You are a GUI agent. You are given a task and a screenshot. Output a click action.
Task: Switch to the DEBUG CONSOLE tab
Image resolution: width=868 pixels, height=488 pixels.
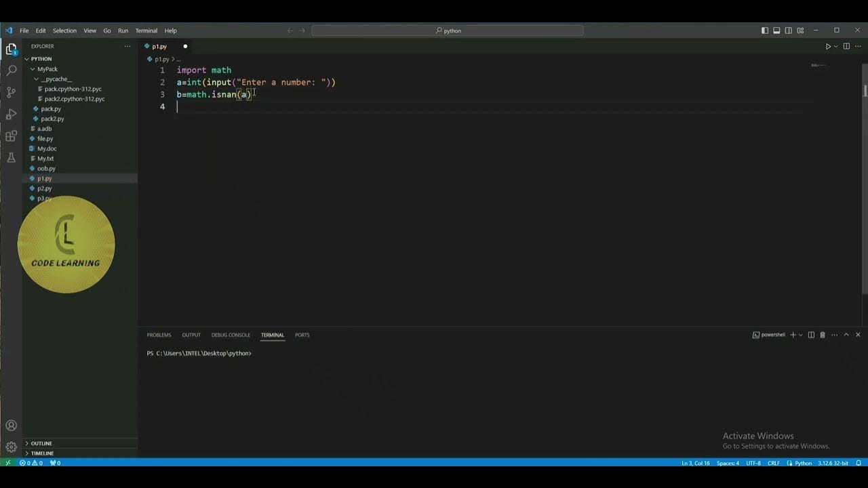231,335
